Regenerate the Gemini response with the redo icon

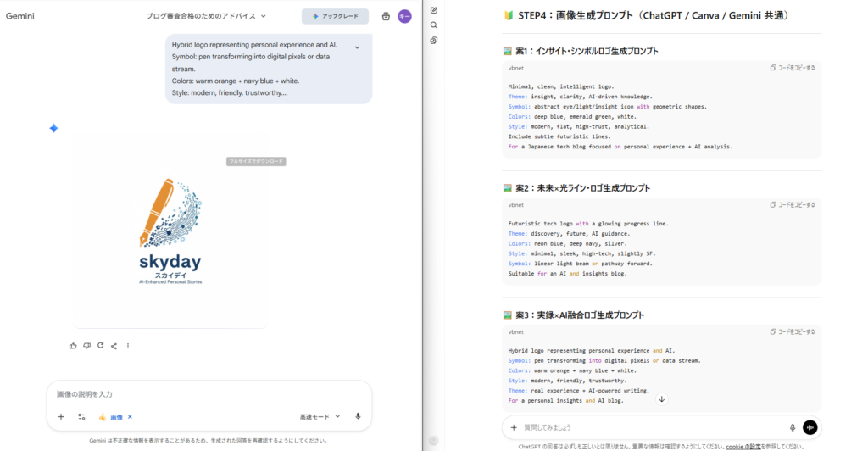point(100,346)
